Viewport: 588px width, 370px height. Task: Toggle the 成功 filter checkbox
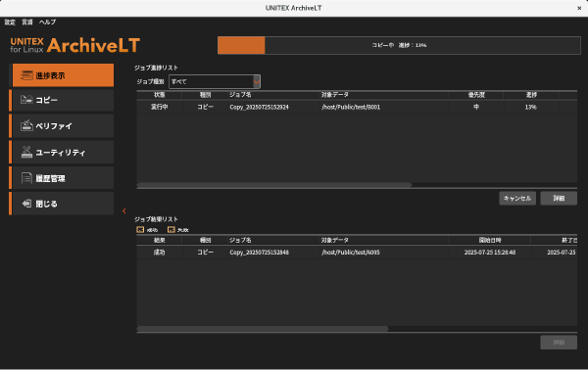(140, 230)
